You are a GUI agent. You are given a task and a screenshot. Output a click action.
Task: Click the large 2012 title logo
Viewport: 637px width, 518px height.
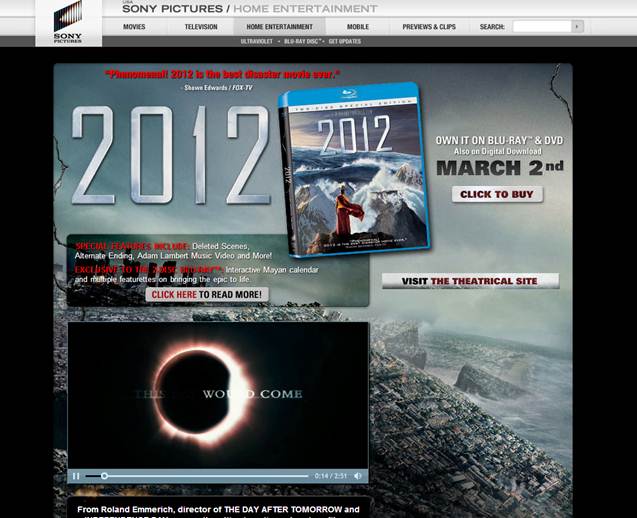coord(171,155)
